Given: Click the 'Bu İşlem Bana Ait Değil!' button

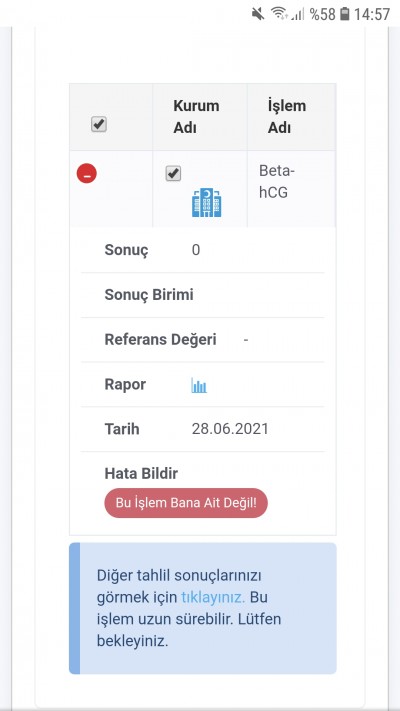Looking at the screenshot, I should (x=186, y=503).
